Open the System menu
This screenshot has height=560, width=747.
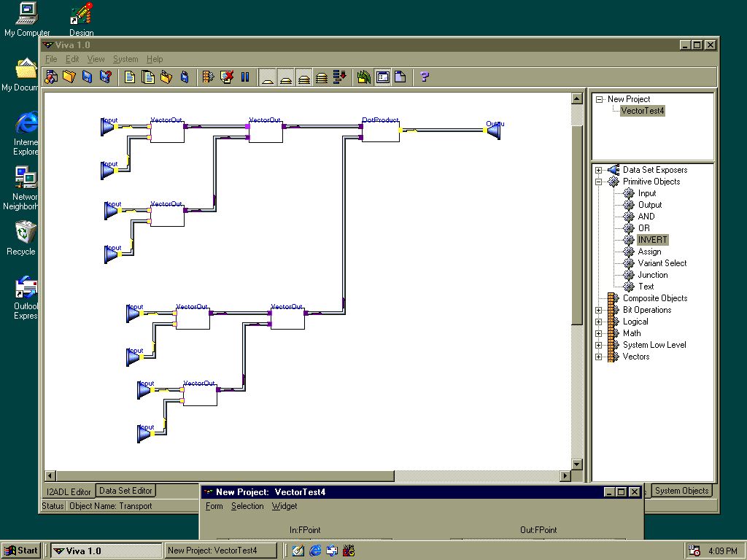click(125, 59)
